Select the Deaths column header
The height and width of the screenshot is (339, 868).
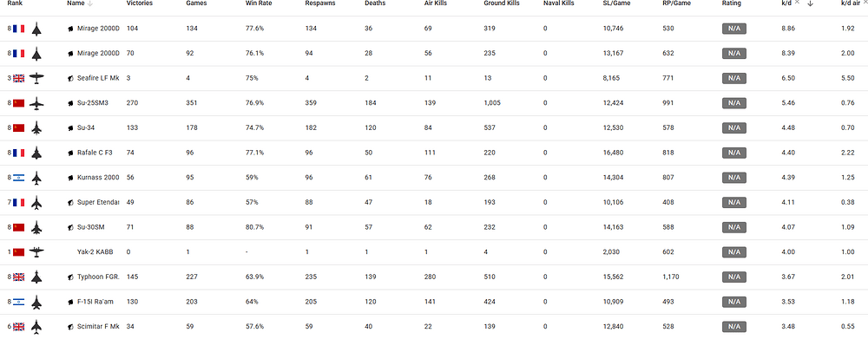point(375,3)
